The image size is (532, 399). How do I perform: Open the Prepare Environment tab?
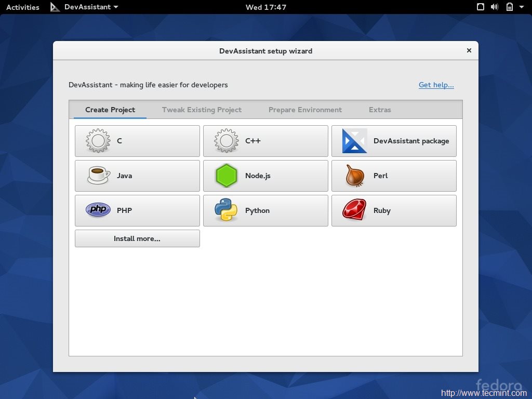pos(305,110)
